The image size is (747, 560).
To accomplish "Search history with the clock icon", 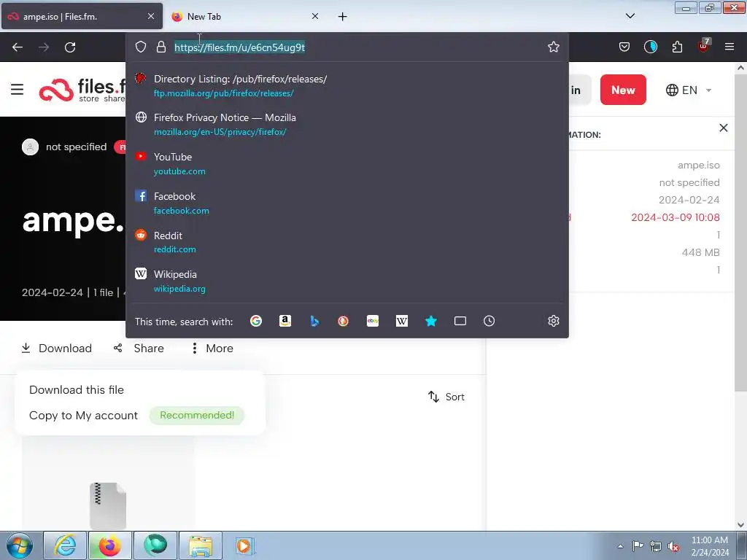I will click(x=489, y=321).
